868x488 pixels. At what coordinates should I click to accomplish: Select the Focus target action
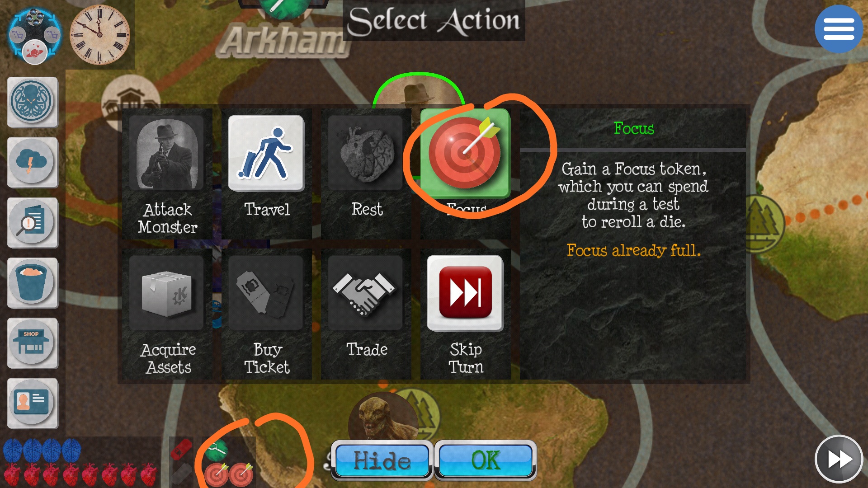(465, 153)
